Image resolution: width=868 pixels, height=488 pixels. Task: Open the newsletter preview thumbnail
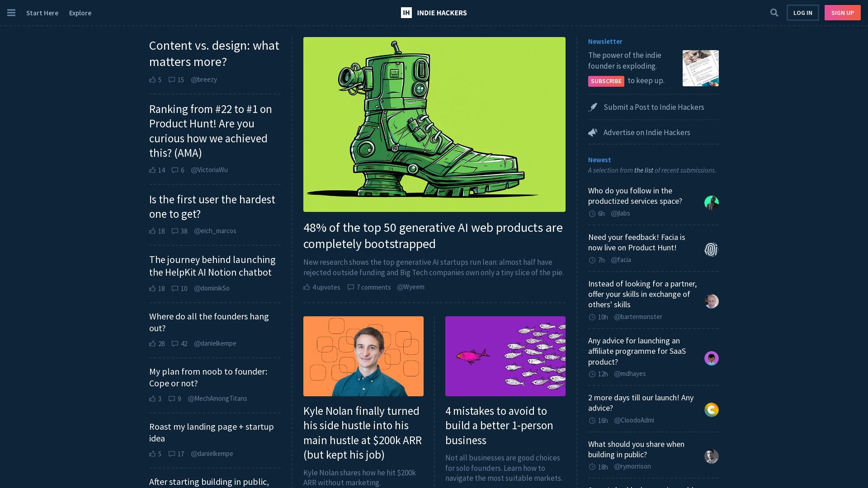(700, 68)
